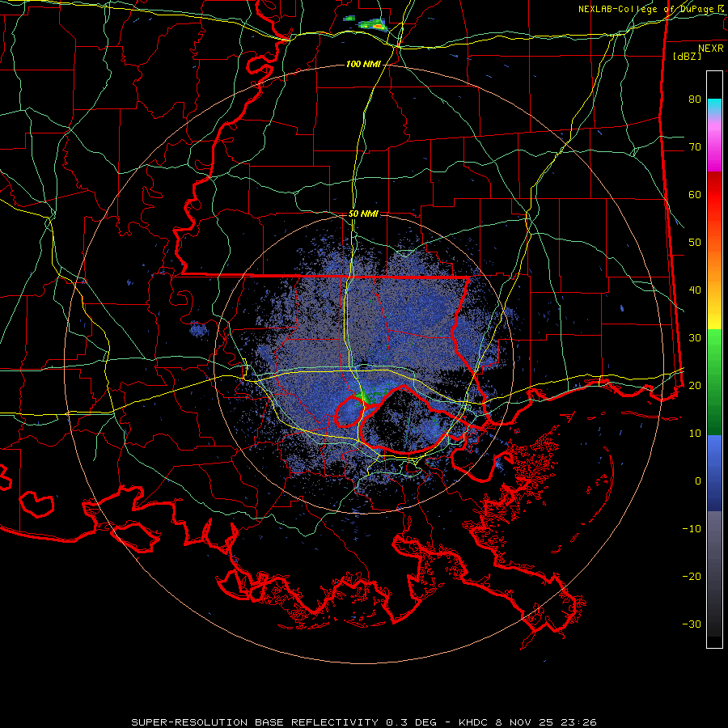Viewport: 728px width, 728px height.
Task: Click the 70 dBZ scale value
Action: click(695, 147)
